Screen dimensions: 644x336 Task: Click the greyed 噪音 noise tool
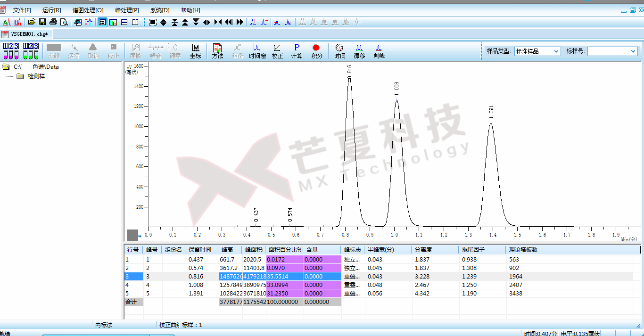[155, 51]
